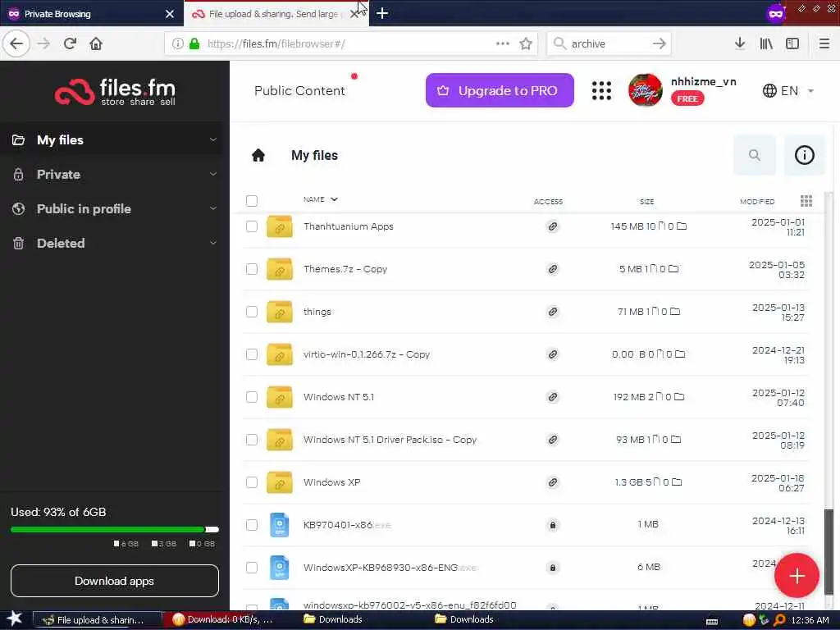Click the search box containing archive

click(x=609, y=43)
